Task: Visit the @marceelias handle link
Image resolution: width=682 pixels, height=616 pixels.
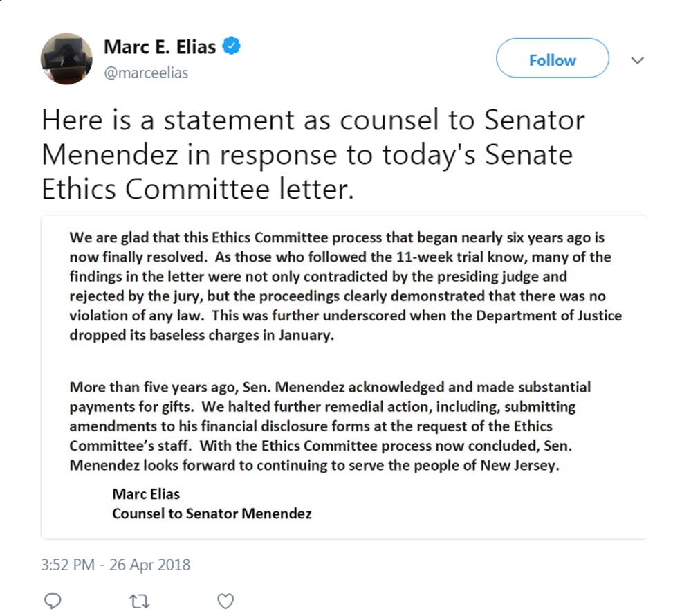Action: point(145,73)
